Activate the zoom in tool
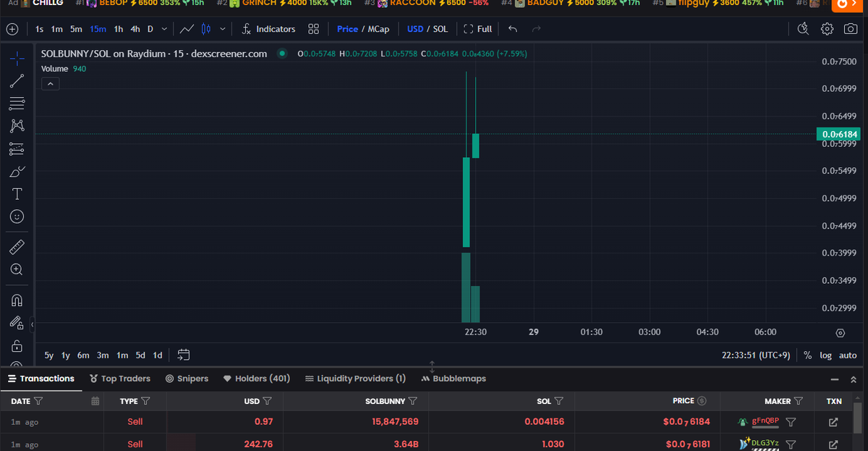Screen dimensions: 868x451 tap(17, 269)
